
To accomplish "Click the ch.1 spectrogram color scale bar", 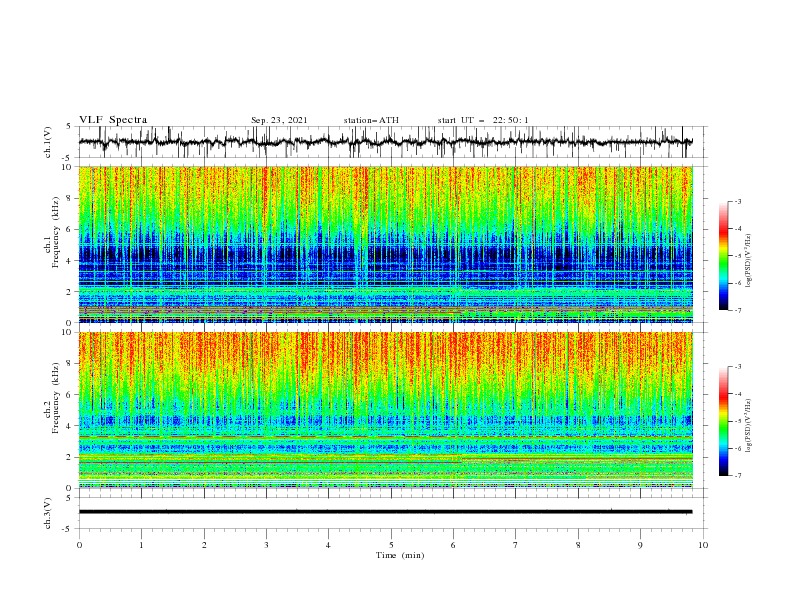I will click(723, 256).
